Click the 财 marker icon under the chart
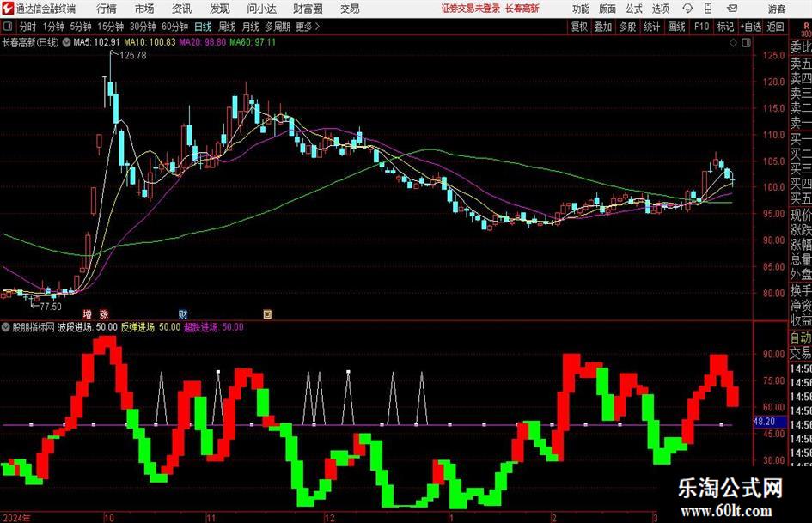 (183, 314)
